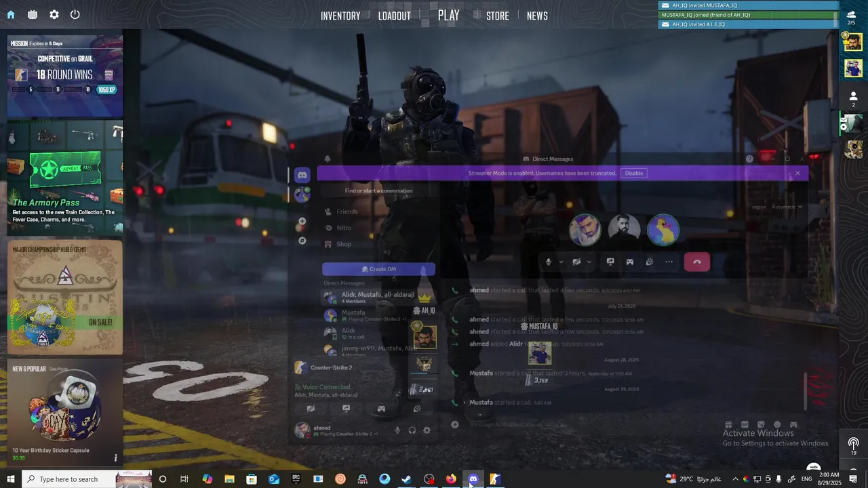868x488 pixels.
Task: Open Epic Games from taskbar
Action: (296, 479)
